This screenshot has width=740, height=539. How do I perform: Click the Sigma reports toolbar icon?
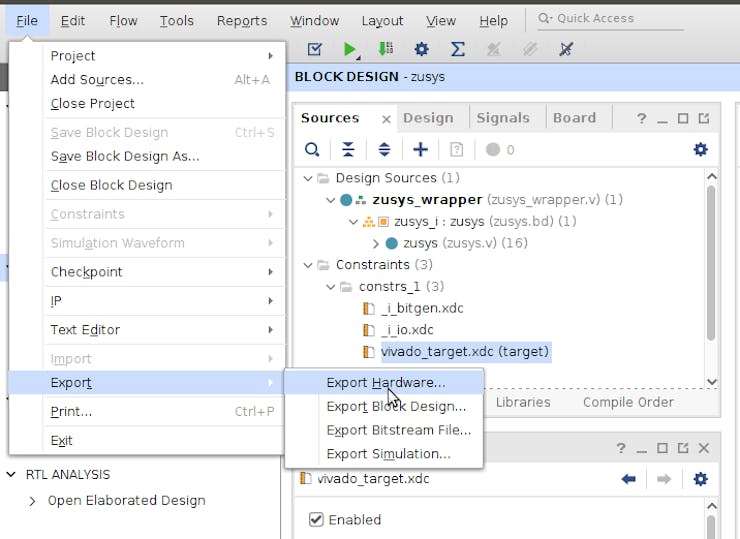click(458, 49)
